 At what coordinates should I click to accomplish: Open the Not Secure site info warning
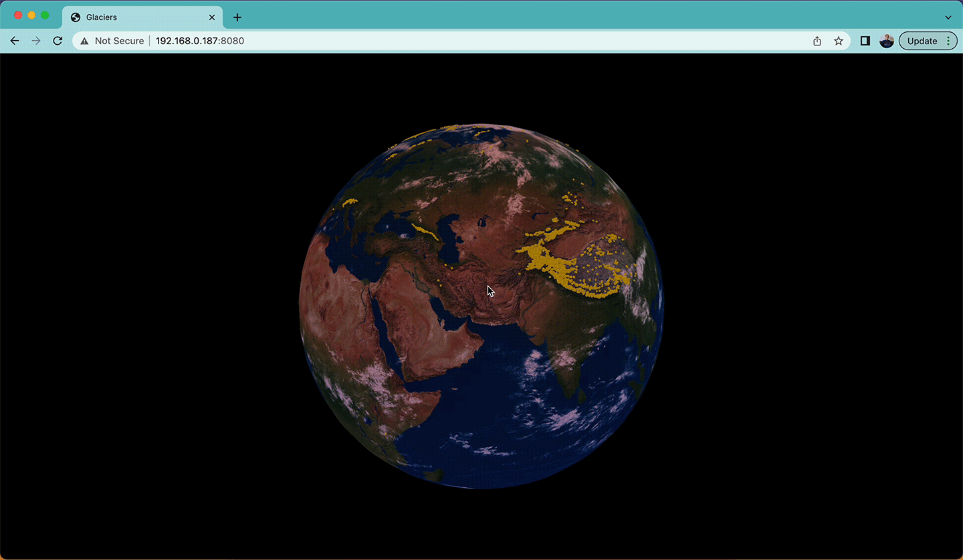pos(112,41)
